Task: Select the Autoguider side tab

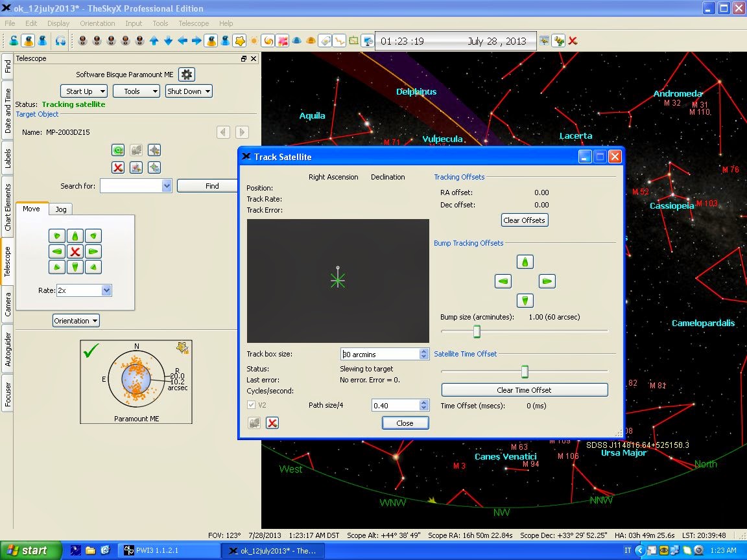Action: tap(8, 351)
